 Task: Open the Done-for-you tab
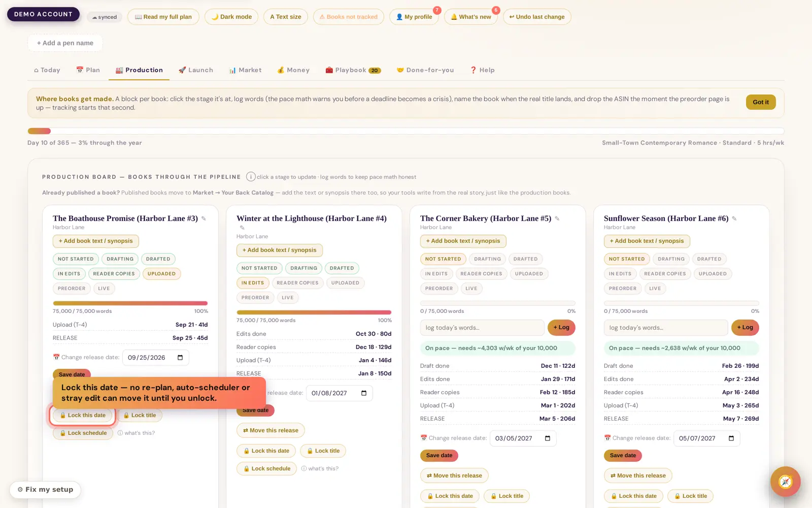click(x=425, y=70)
